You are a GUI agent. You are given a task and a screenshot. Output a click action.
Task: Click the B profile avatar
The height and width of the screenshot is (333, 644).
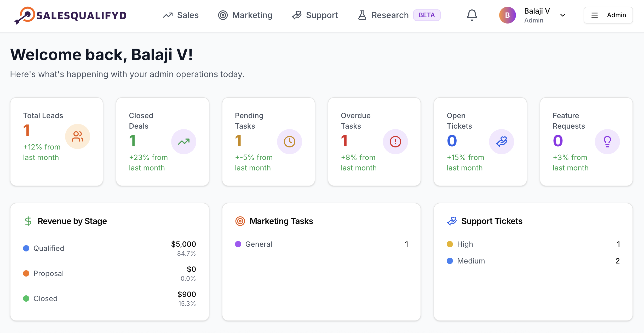pos(507,15)
